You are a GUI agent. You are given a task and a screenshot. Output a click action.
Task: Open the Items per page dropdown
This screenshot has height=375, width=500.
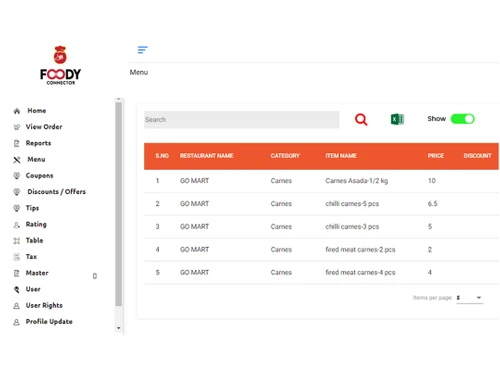pos(469,298)
